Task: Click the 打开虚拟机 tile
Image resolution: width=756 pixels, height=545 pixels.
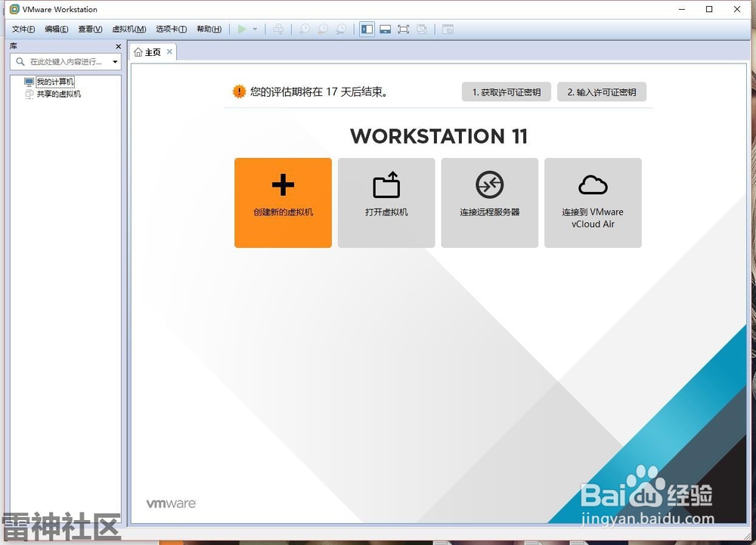Action: point(386,203)
